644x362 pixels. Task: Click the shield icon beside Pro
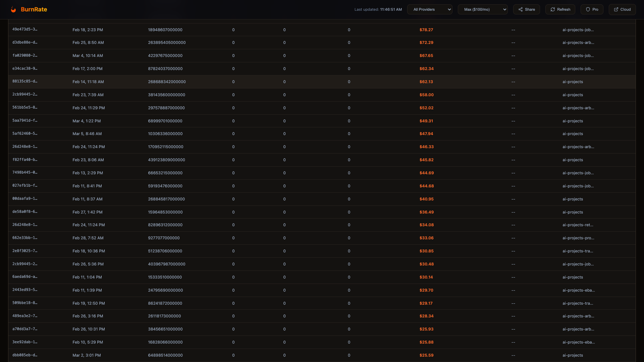click(588, 9)
